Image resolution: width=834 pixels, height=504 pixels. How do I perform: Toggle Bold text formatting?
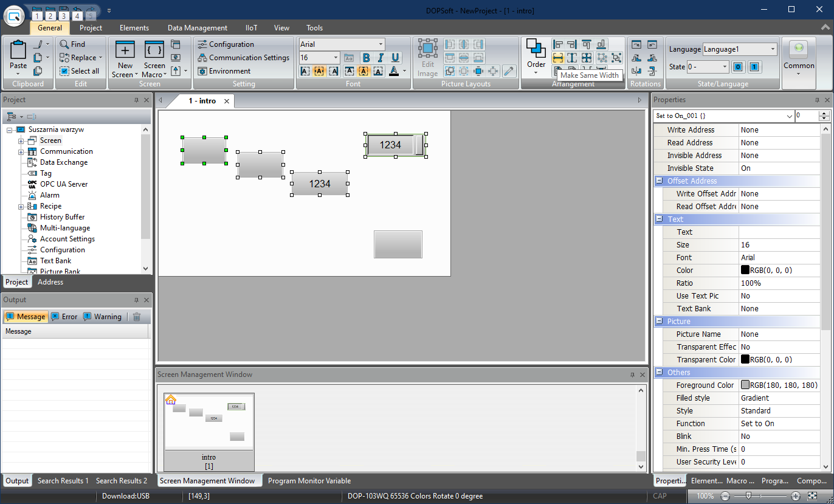click(x=366, y=58)
